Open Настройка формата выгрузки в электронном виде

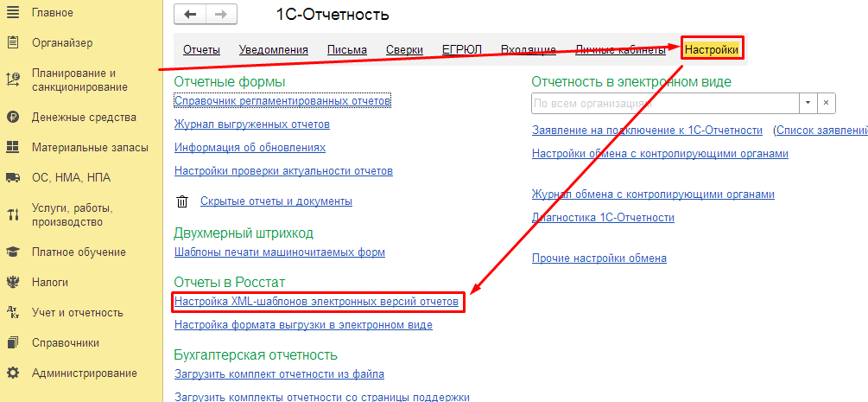click(x=303, y=325)
